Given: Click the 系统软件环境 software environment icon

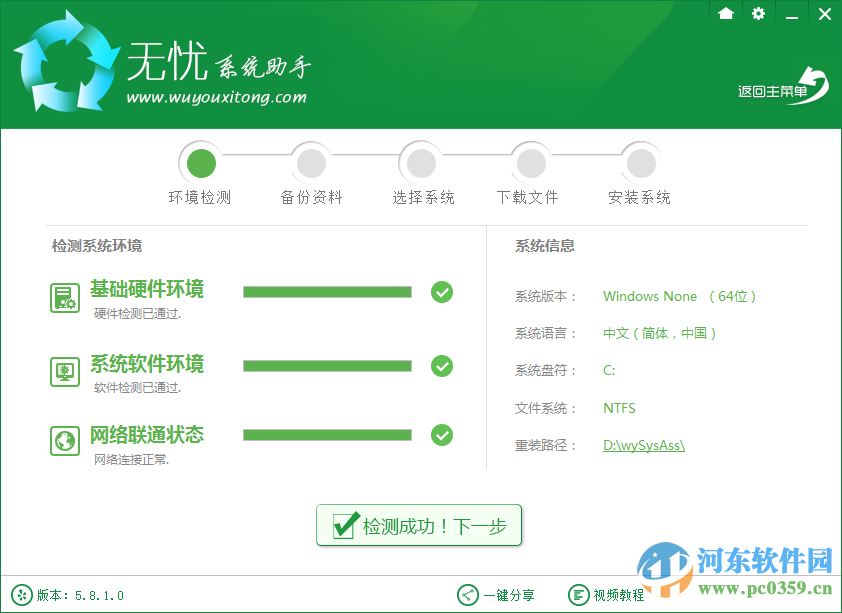Looking at the screenshot, I should coord(64,369).
